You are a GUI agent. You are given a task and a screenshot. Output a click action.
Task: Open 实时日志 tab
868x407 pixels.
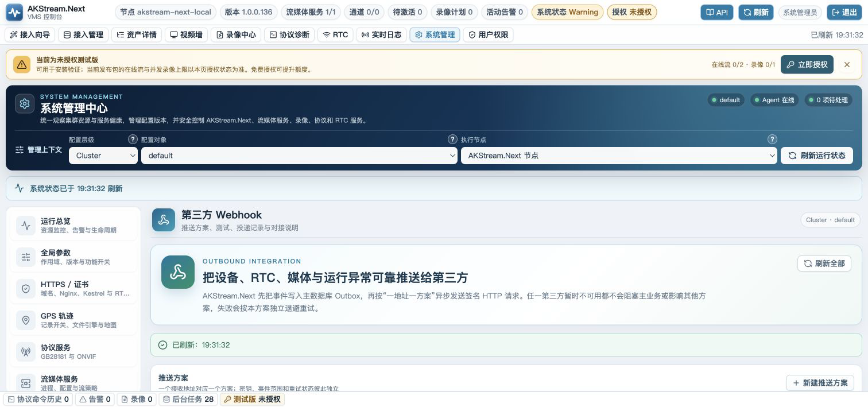381,35
